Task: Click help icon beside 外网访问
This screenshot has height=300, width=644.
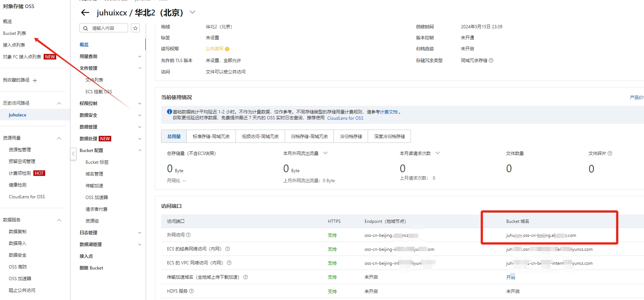Action: point(188,235)
